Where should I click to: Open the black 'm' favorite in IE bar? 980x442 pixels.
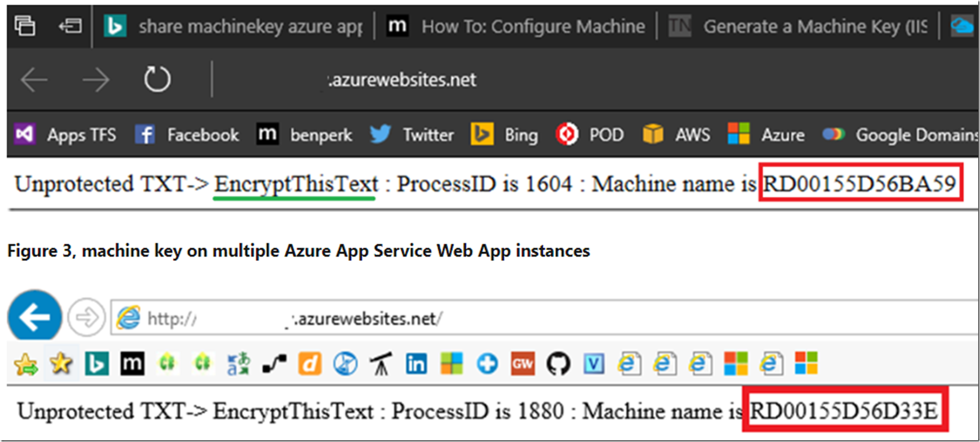tap(132, 363)
